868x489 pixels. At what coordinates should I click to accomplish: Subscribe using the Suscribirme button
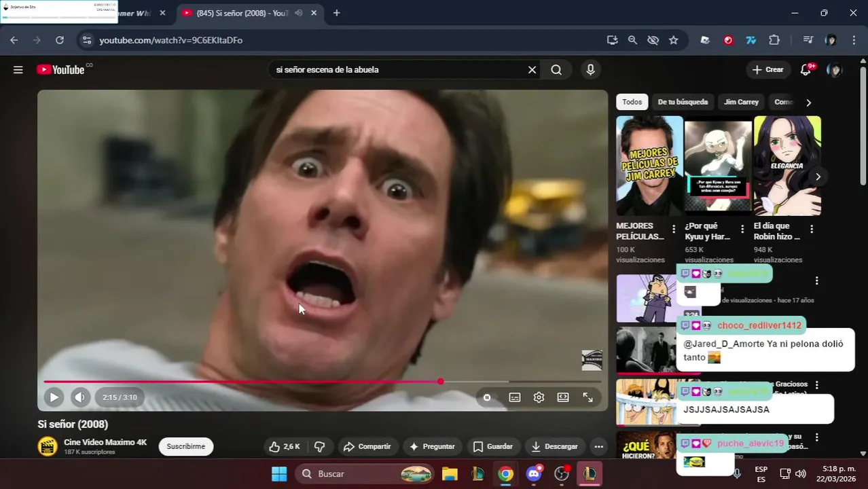(186, 446)
